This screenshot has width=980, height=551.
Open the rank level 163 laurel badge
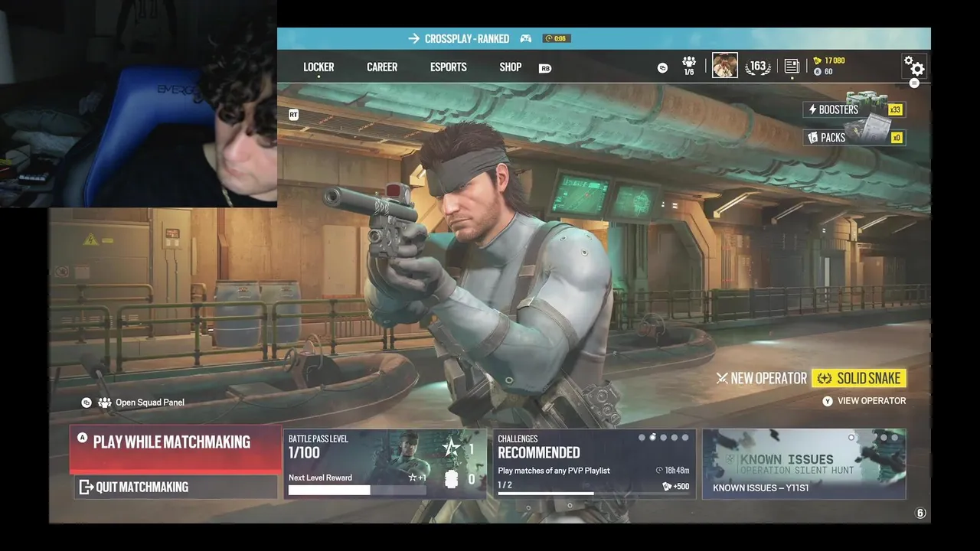click(758, 67)
